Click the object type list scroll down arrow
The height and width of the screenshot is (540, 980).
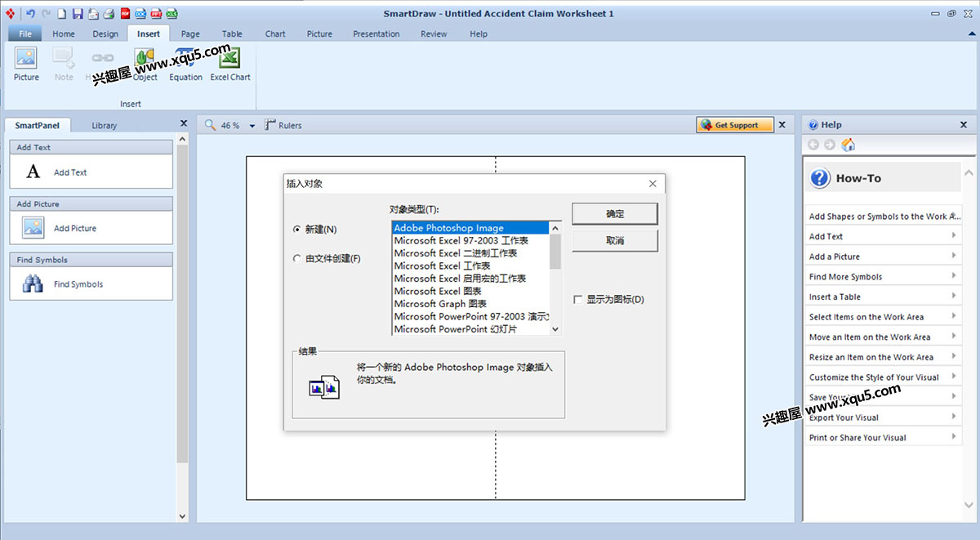tap(555, 328)
